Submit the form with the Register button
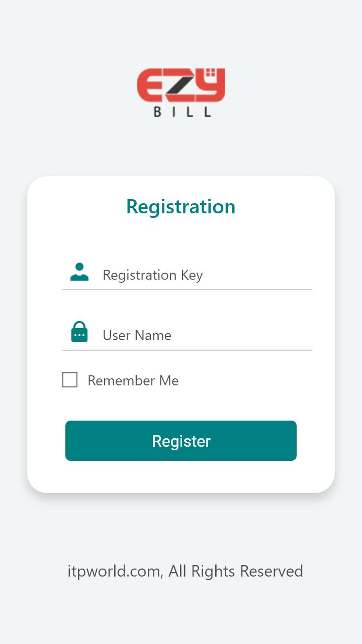Screen dimensions: 362x644 click(x=181, y=441)
